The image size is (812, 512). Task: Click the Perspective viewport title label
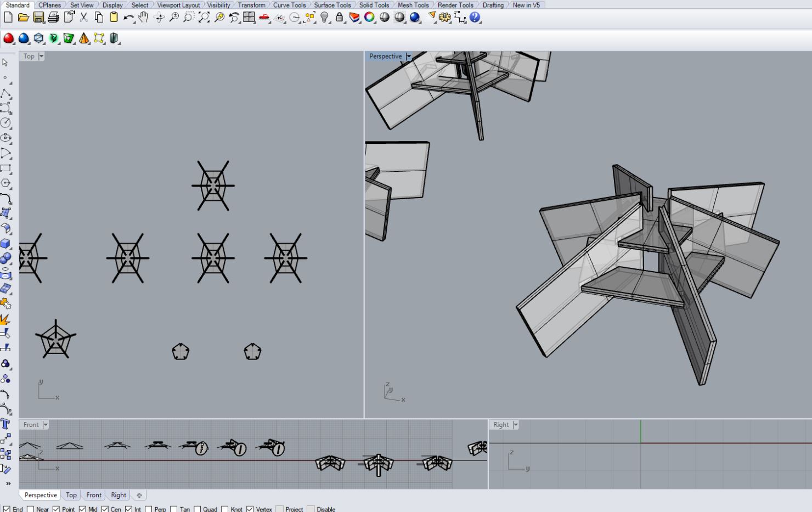[385, 57]
